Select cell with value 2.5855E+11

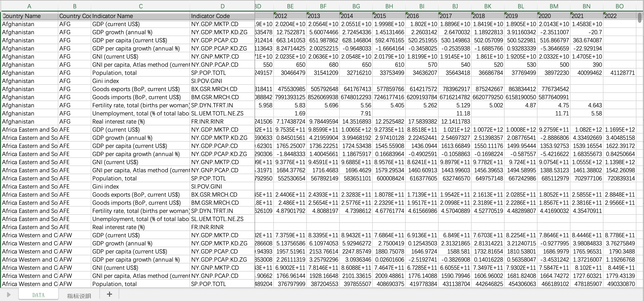click(x=587, y=195)
